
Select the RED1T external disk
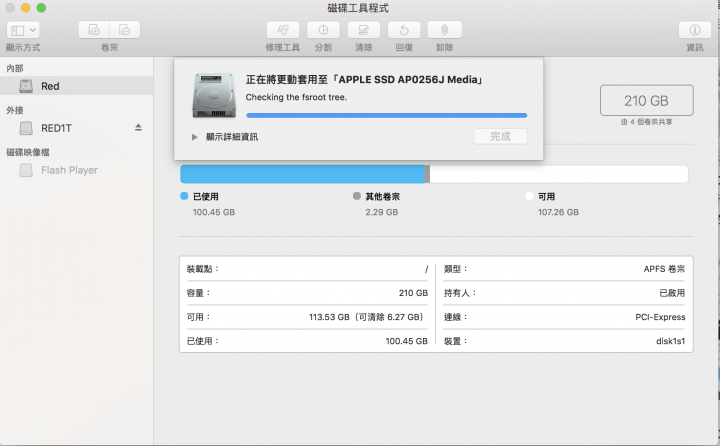coord(76,128)
